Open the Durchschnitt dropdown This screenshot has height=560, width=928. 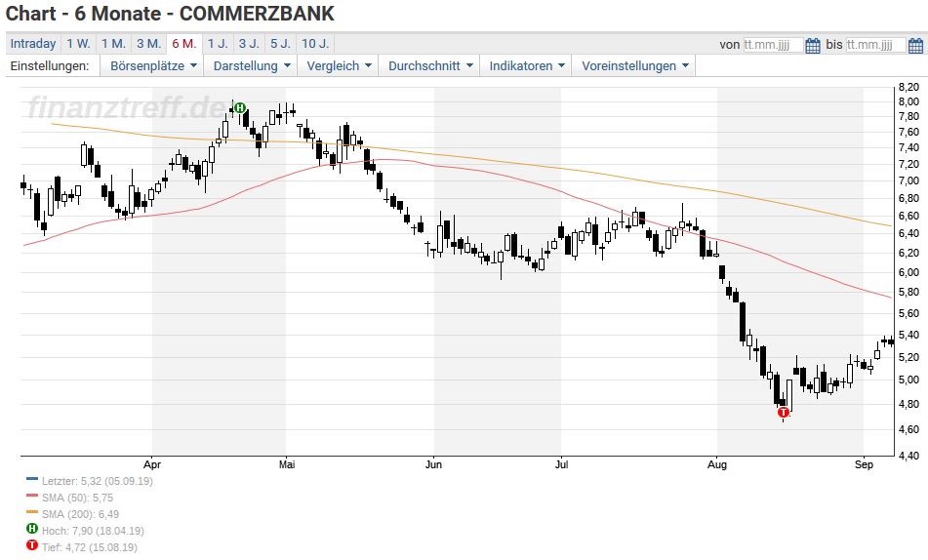tap(429, 65)
